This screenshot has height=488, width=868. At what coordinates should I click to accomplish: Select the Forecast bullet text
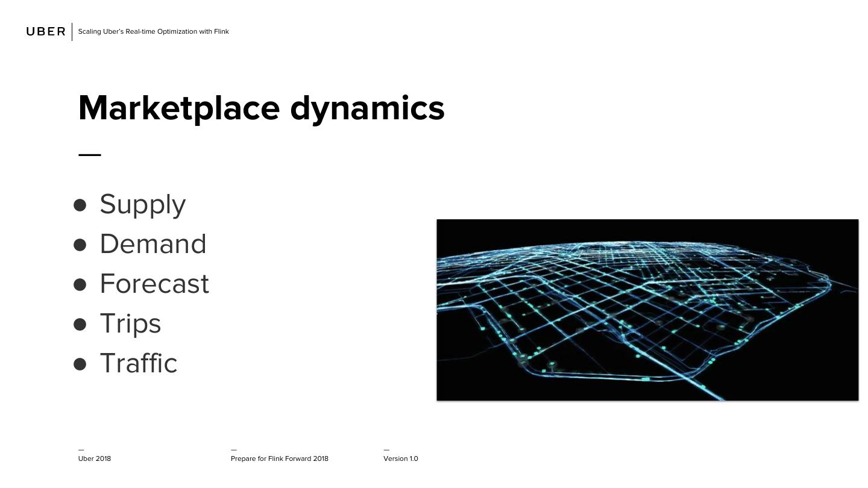pyautogui.click(x=154, y=284)
